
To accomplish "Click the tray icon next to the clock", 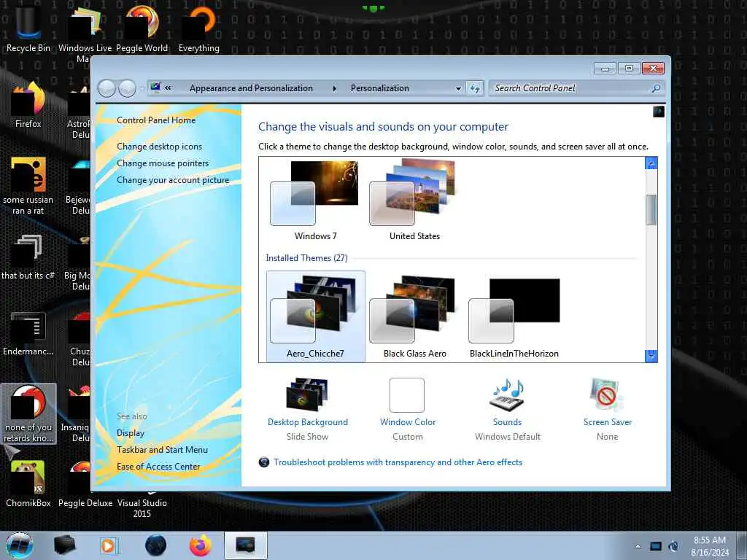I will tap(673, 546).
